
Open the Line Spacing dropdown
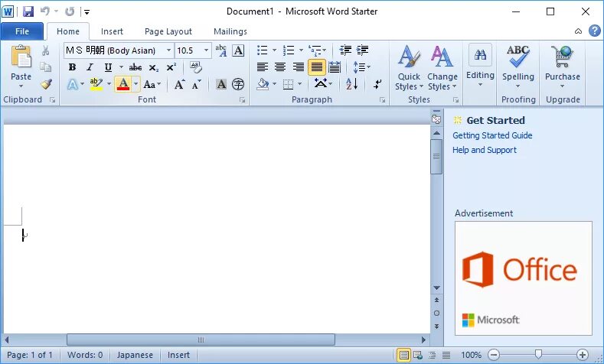tap(361, 67)
